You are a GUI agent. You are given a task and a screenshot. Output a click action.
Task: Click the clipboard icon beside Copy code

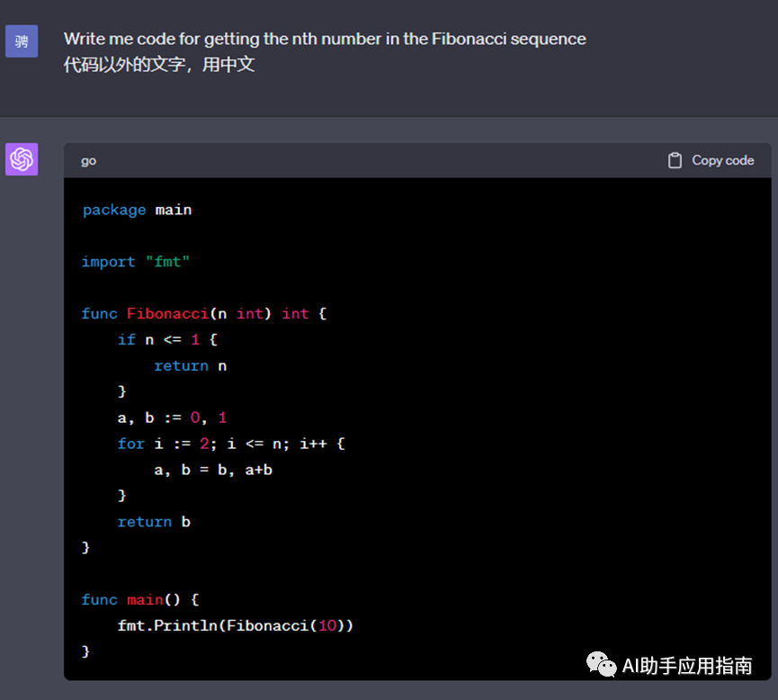click(x=675, y=160)
